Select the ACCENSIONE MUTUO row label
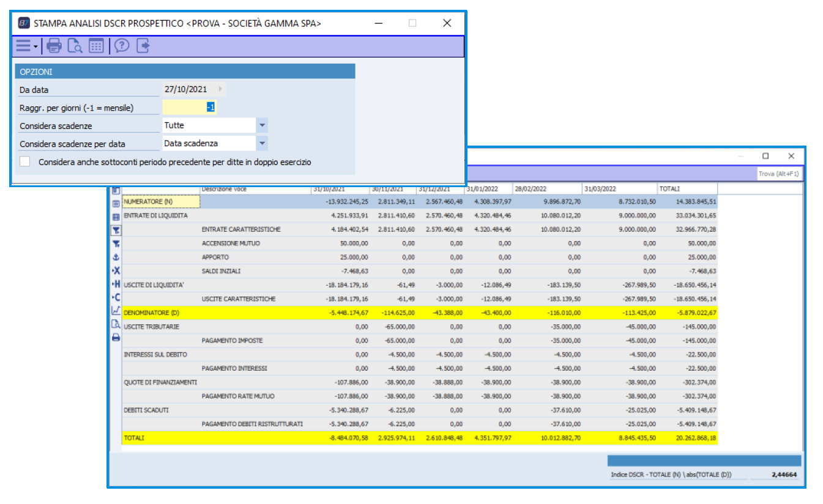This screenshot has height=504, width=823. pos(231,243)
